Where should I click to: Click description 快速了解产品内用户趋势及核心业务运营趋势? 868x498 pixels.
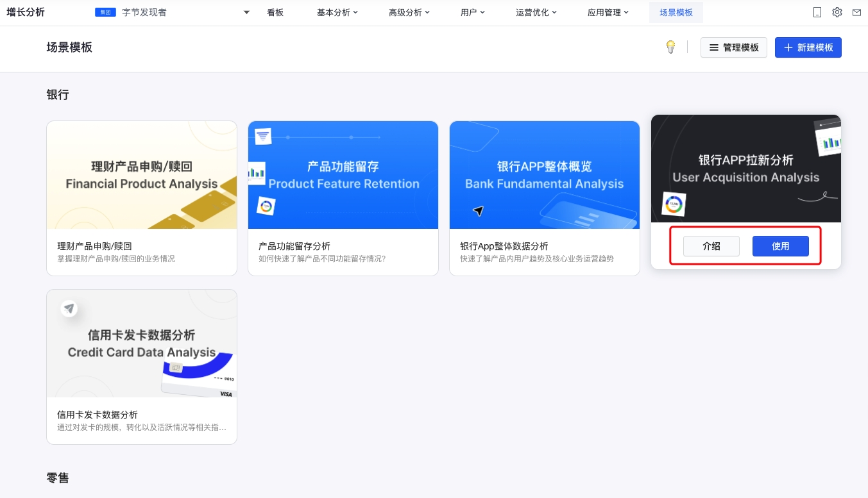(x=537, y=259)
